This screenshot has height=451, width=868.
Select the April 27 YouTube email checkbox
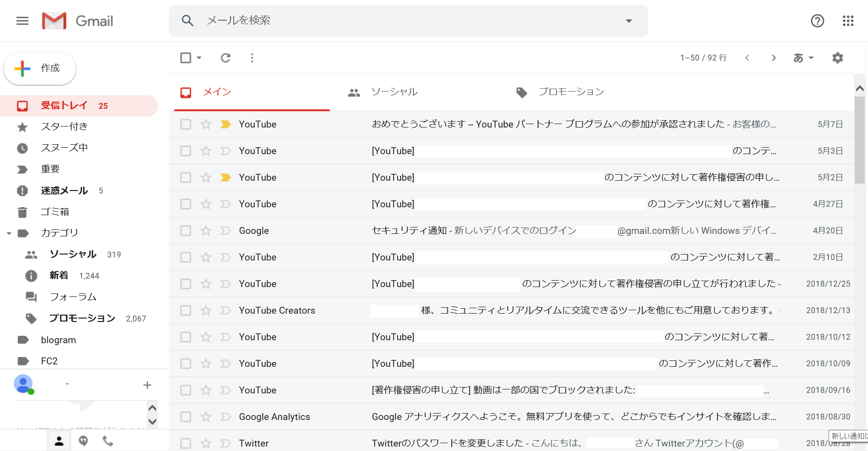(186, 204)
